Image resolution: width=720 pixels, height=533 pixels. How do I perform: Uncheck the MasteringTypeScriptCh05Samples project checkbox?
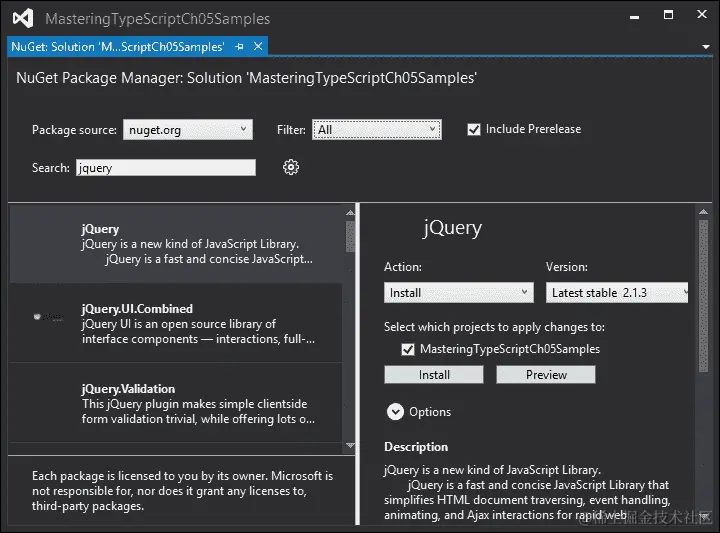pos(408,349)
